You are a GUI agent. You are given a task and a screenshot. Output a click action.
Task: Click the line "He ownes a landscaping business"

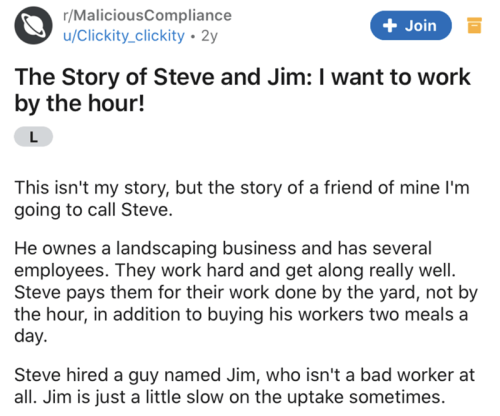pyautogui.click(x=223, y=249)
